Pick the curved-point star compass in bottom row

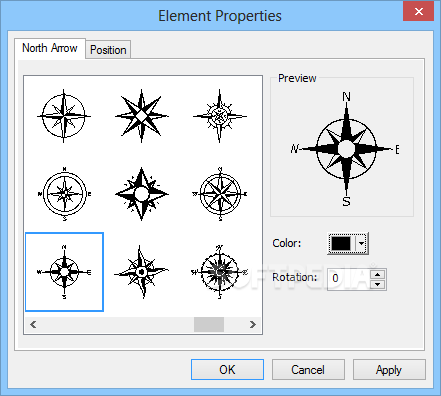click(141, 272)
